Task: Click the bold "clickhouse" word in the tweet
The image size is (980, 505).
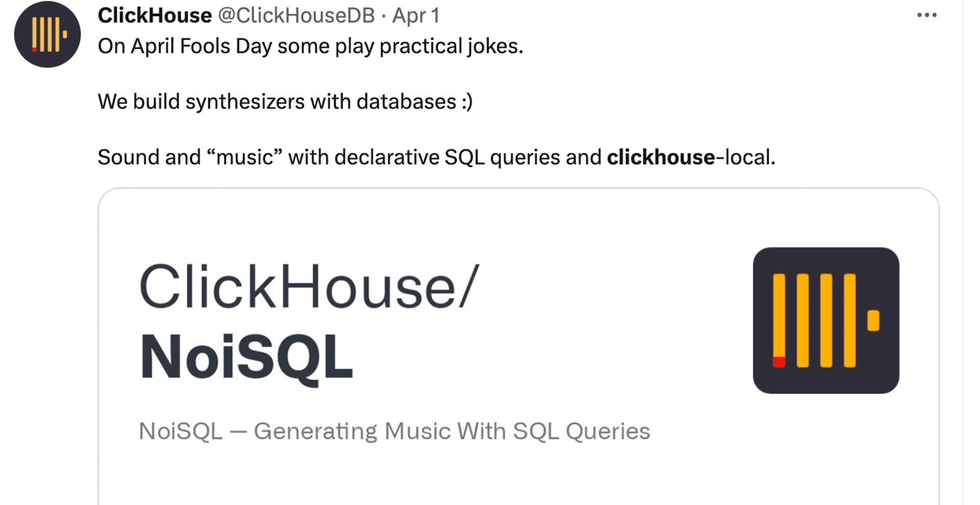Action: tap(660, 157)
